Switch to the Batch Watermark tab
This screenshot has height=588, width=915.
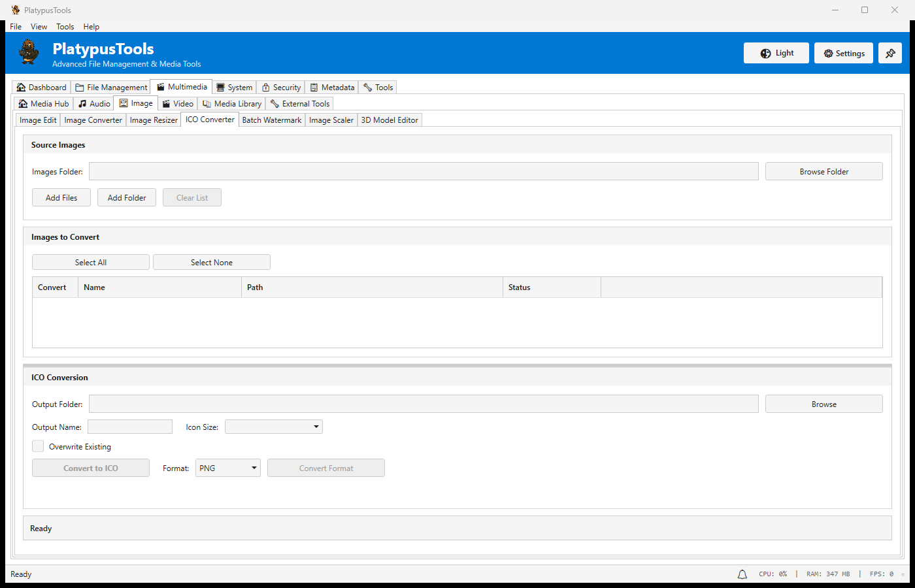click(x=271, y=120)
